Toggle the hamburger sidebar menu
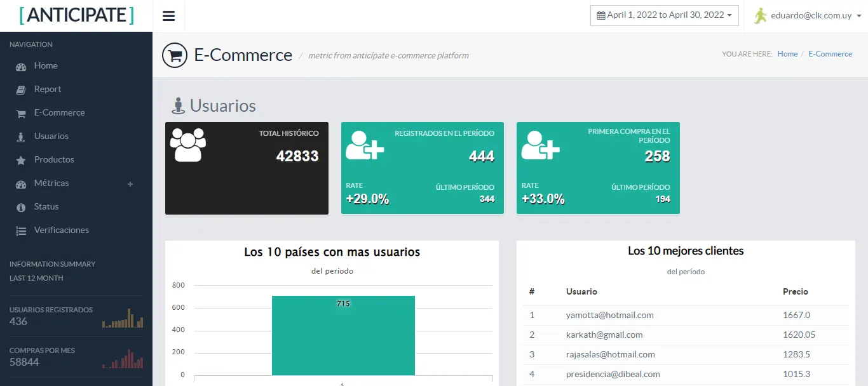Viewport: 868px width, 386px height. [x=168, y=17]
